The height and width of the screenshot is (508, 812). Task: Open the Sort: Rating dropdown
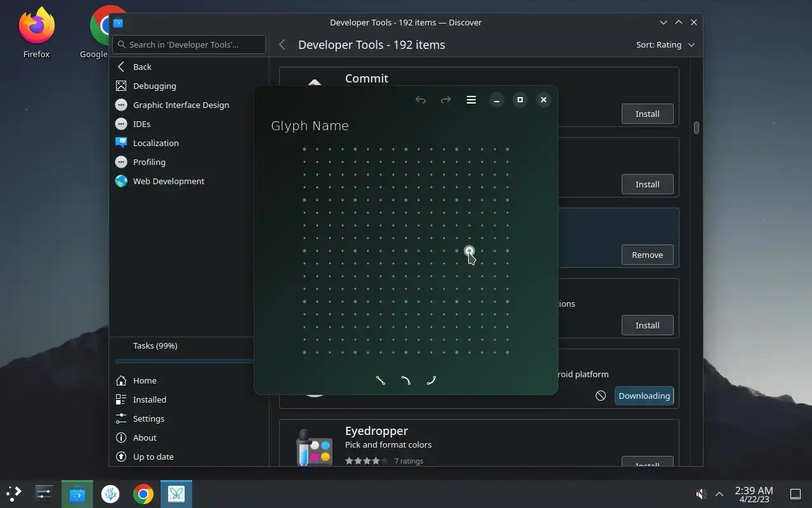point(665,44)
